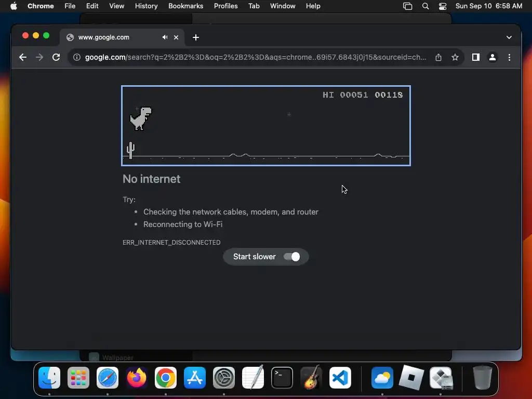This screenshot has width=532, height=399.
Task: Click the ERR_INTERNET_DISCONNECTED error code
Action: point(171,242)
